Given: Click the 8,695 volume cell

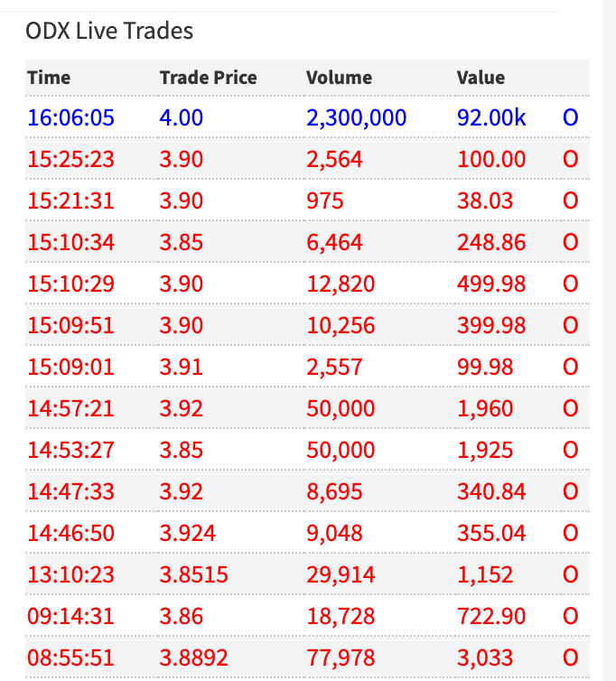Looking at the screenshot, I should coord(334,491).
